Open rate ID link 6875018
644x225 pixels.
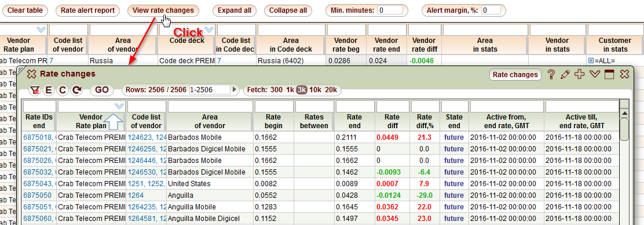coord(39,137)
